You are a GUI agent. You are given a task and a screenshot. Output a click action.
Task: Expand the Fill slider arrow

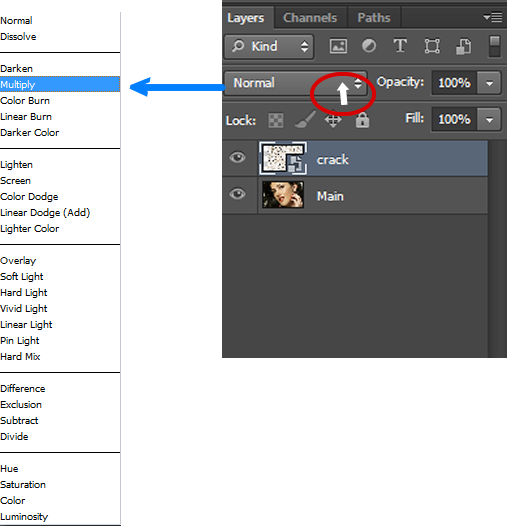489,119
